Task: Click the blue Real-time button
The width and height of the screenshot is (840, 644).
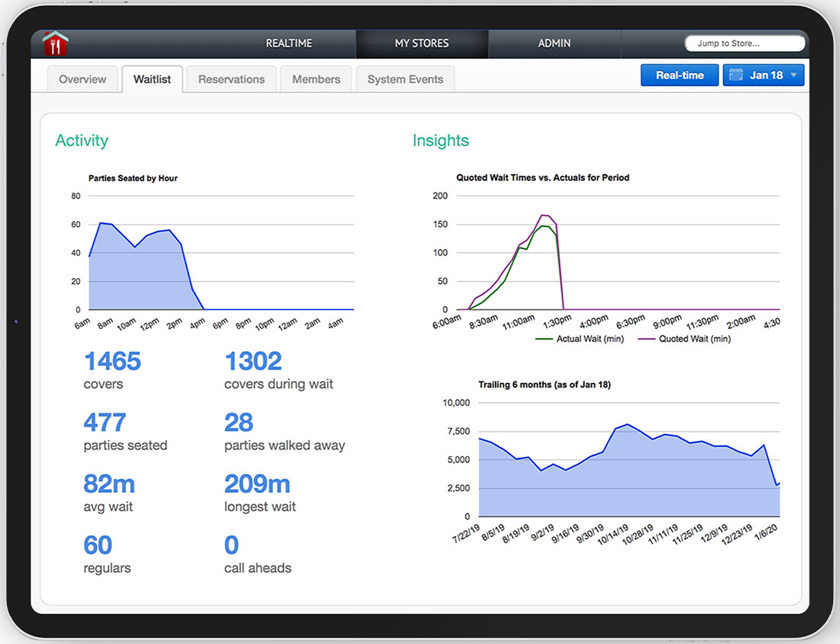Action: (x=680, y=75)
